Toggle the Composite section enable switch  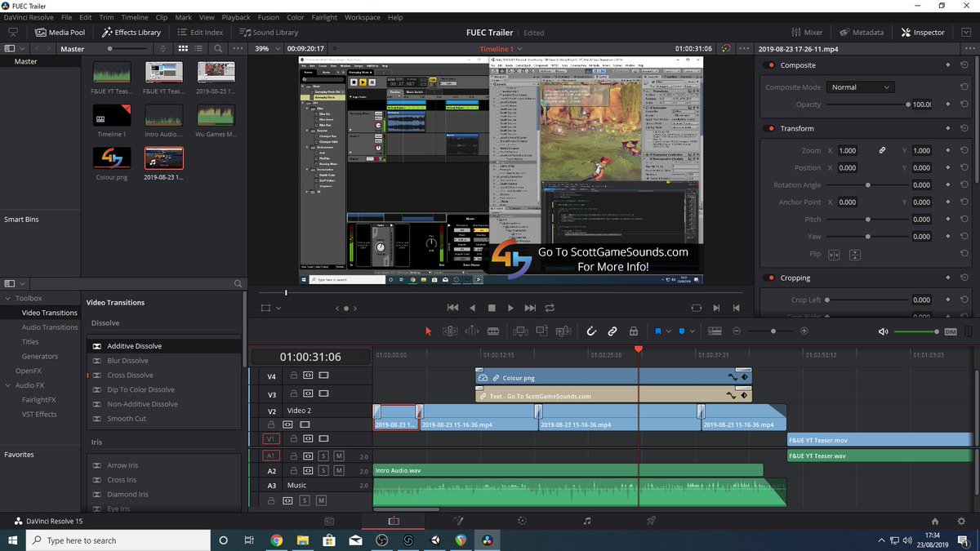[769, 65]
